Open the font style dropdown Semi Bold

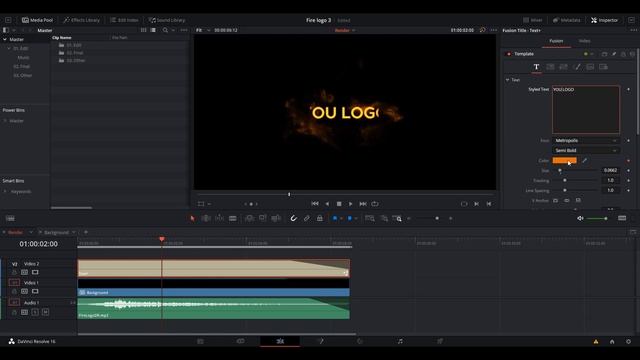586,151
